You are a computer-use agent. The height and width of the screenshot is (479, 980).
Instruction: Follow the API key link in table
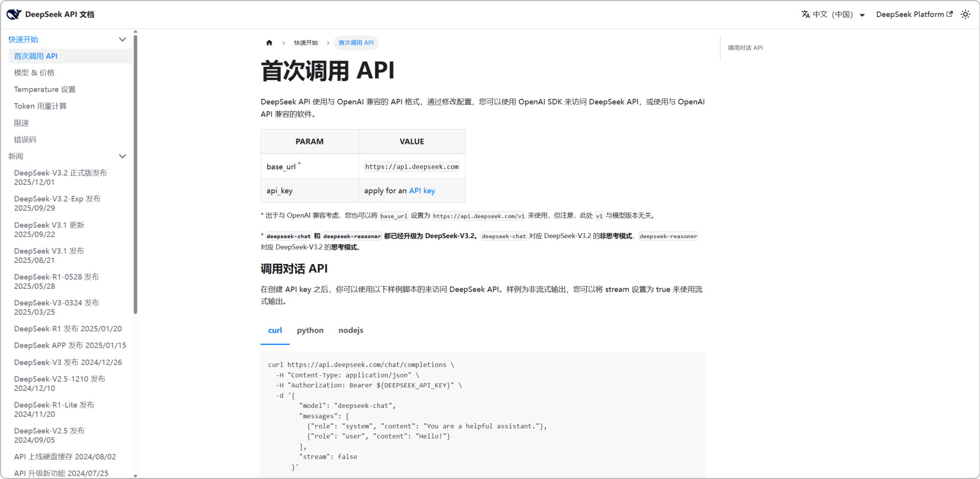click(x=422, y=191)
